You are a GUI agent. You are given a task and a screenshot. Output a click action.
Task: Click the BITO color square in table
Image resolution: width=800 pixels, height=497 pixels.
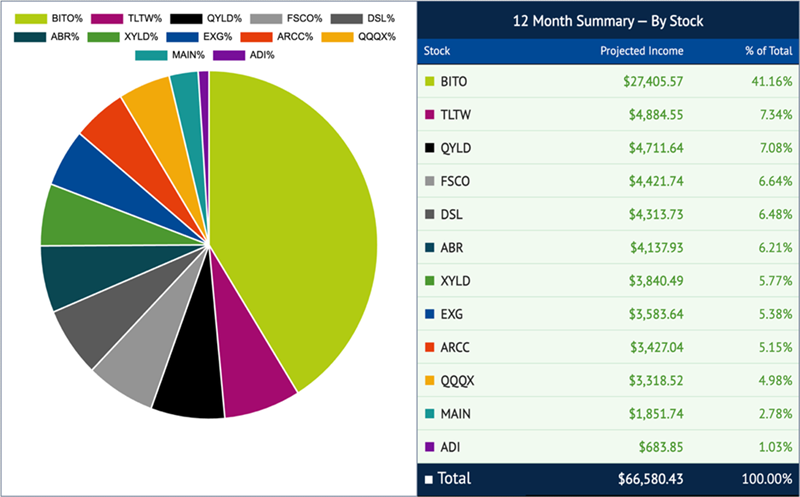430,81
